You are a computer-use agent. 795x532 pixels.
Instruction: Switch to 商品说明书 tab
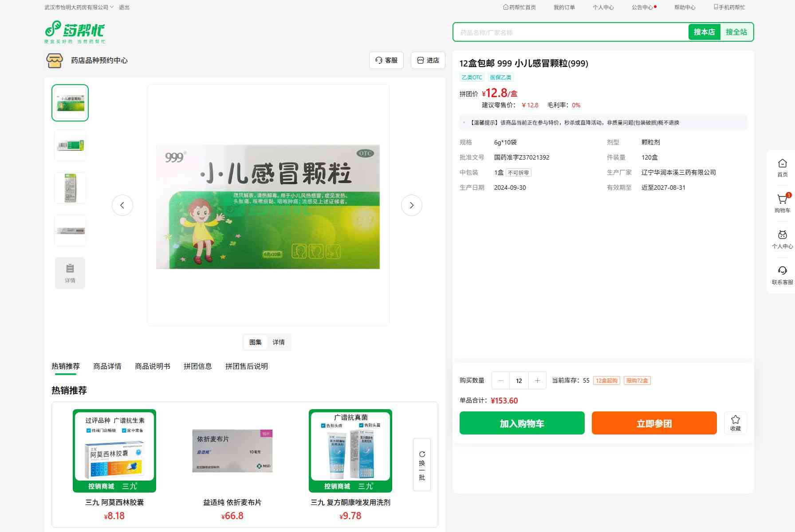(153, 366)
